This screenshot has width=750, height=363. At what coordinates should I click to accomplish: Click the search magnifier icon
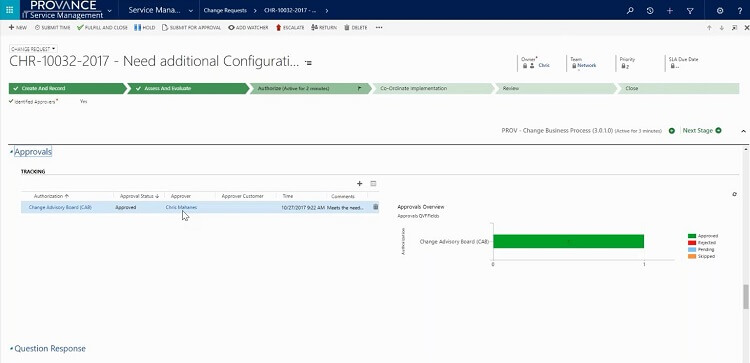coord(630,11)
